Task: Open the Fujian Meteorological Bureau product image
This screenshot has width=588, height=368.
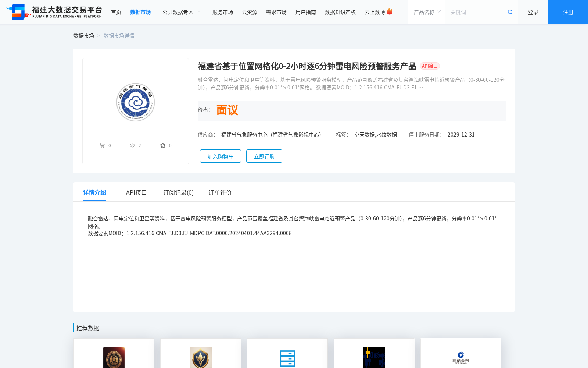Action: pos(136,102)
